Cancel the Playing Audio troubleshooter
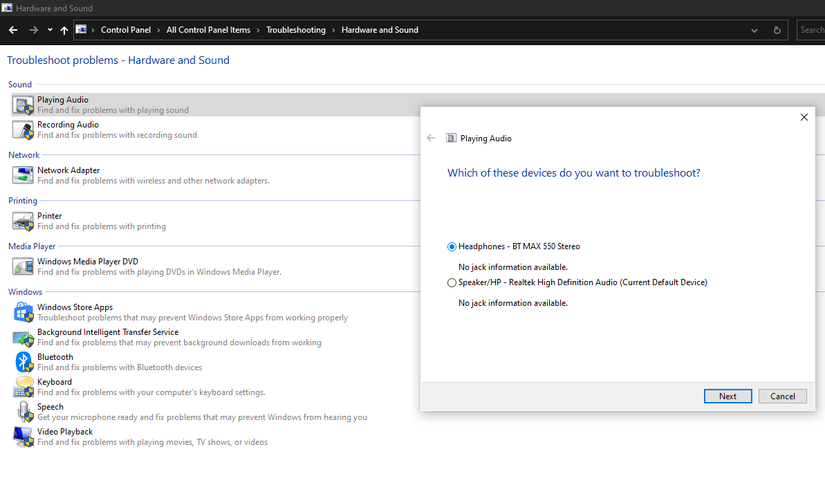Viewport: 825px width, 488px height. [782, 396]
